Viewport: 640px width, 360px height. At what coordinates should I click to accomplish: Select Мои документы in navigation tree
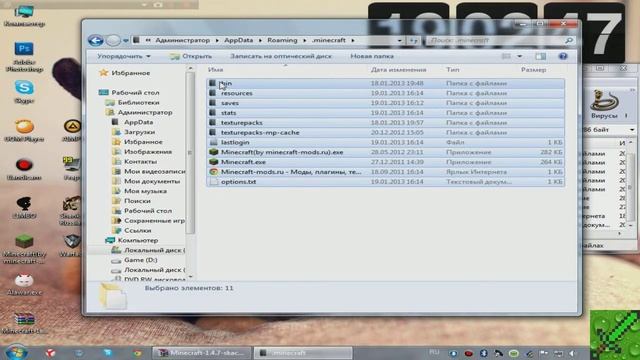152,181
